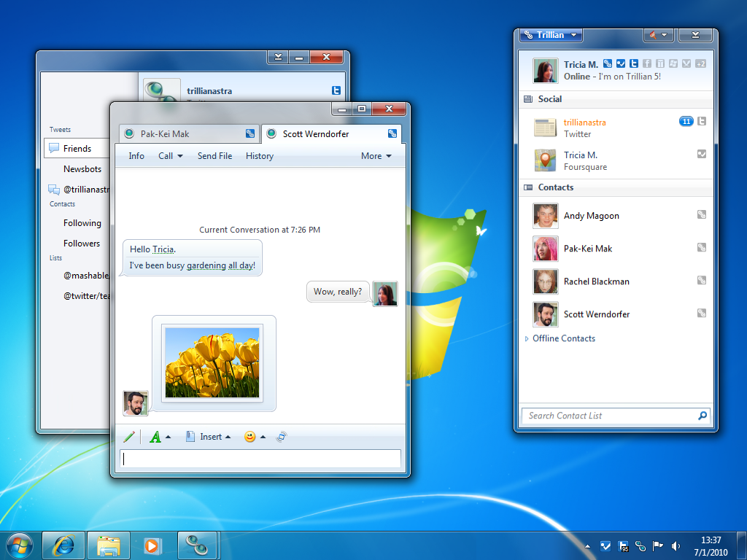Viewport: 747px width, 560px height.
Task: Click the Twitter icon beside Tricia M.
Action: (x=634, y=63)
